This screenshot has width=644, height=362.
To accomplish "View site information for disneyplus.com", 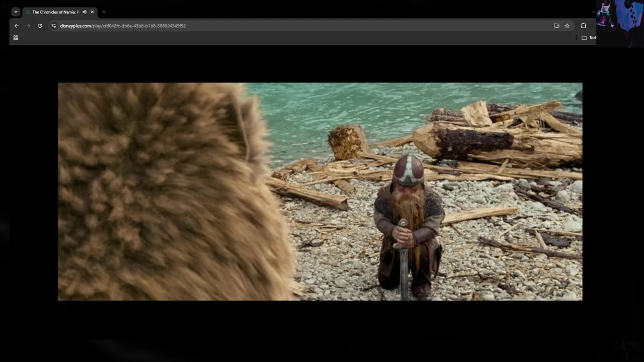I will pos(54,26).
